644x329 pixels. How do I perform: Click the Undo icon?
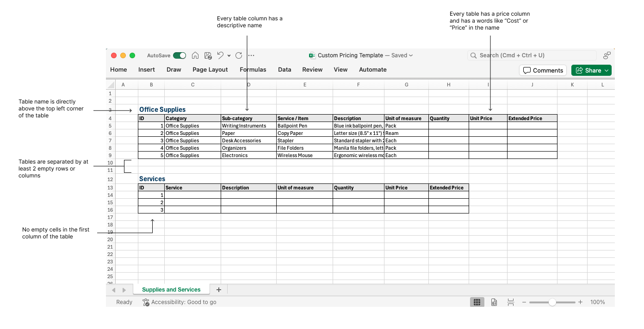pyautogui.click(x=221, y=55)
